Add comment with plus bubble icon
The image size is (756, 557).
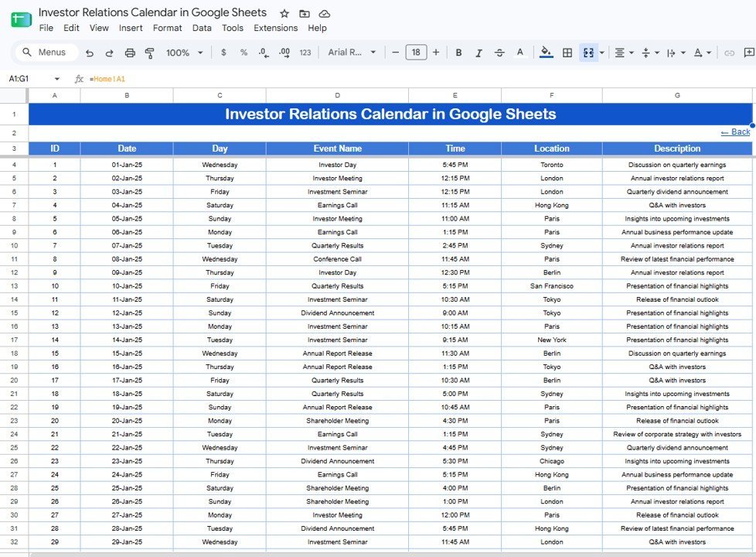[x=749, y=52]
